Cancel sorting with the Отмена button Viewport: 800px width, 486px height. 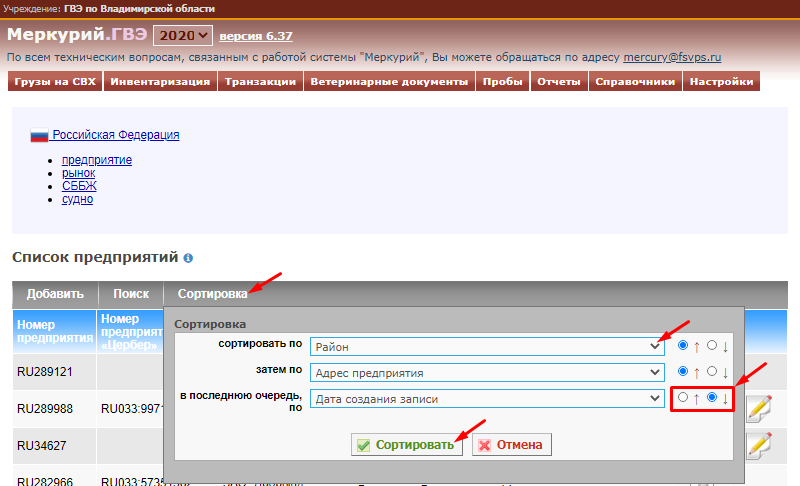(x=512, y=444)
